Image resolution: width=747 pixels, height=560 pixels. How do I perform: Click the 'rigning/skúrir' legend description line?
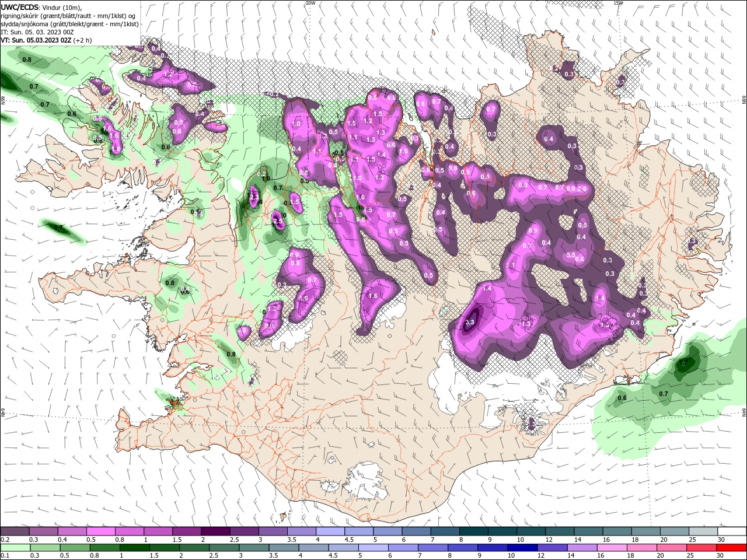[x=68, y=15]
